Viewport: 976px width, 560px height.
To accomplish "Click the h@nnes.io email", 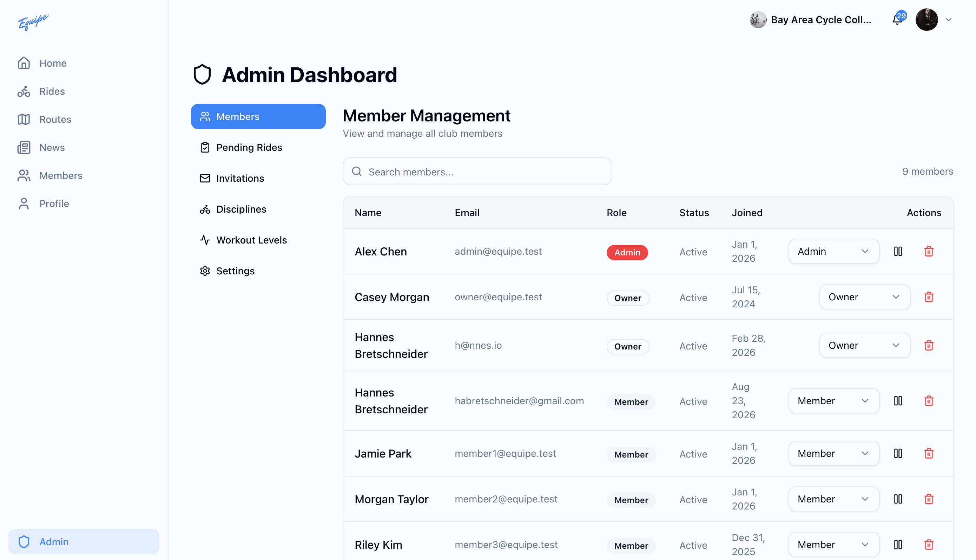I will click(x=478, y=345).
